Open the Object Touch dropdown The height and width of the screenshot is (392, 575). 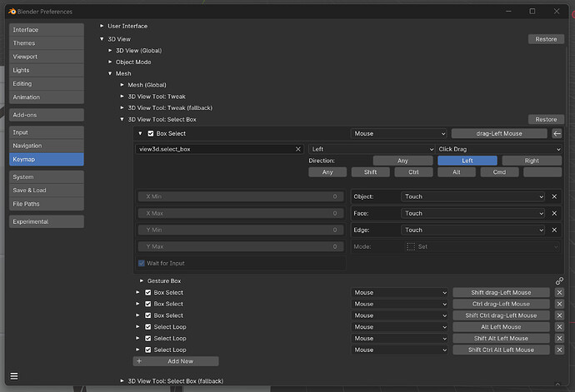pos(472,196)
